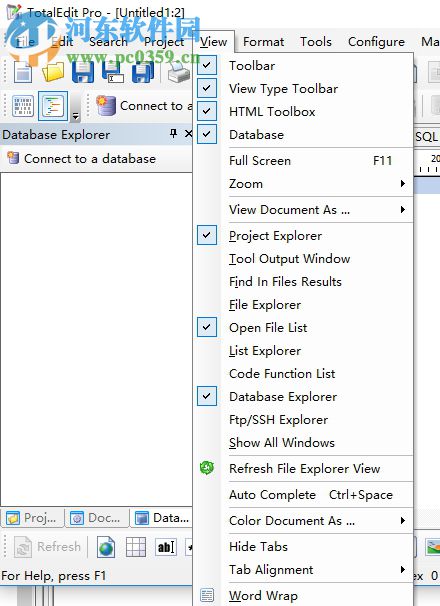
Task: Click the image picture icon at bottom right
Action: (x=433, y=547)
